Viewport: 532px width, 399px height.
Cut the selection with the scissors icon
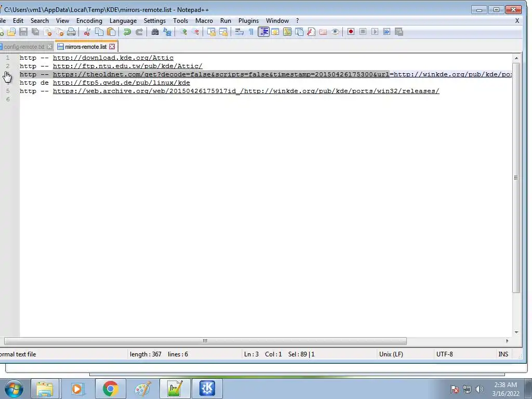pos(87,32)
